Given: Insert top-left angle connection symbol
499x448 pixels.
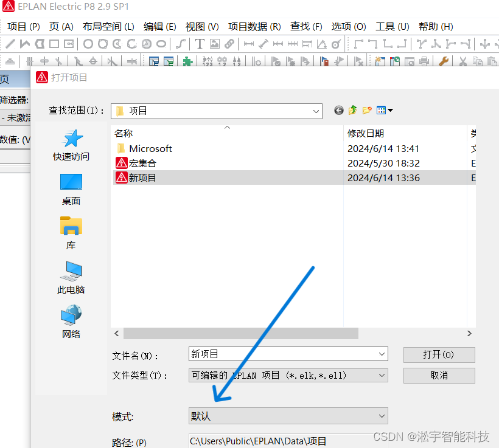Looking at the screenshot, I should (358, 44).
